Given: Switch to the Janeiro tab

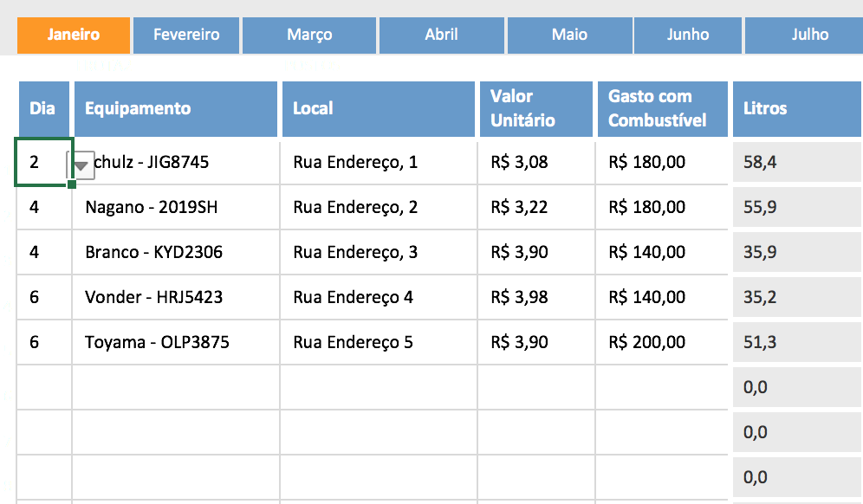Looking at the screenshot, I should (74, 36).
